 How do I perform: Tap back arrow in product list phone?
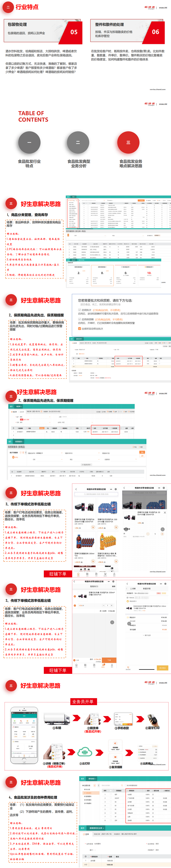pyautogui.click(x=76, y=489)
